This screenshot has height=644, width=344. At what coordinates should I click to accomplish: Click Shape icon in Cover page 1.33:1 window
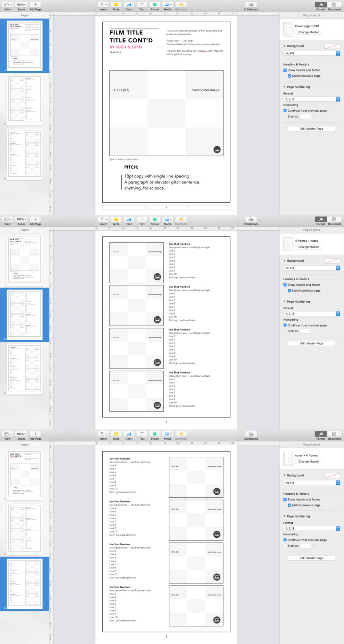click(x=155, y=5)
